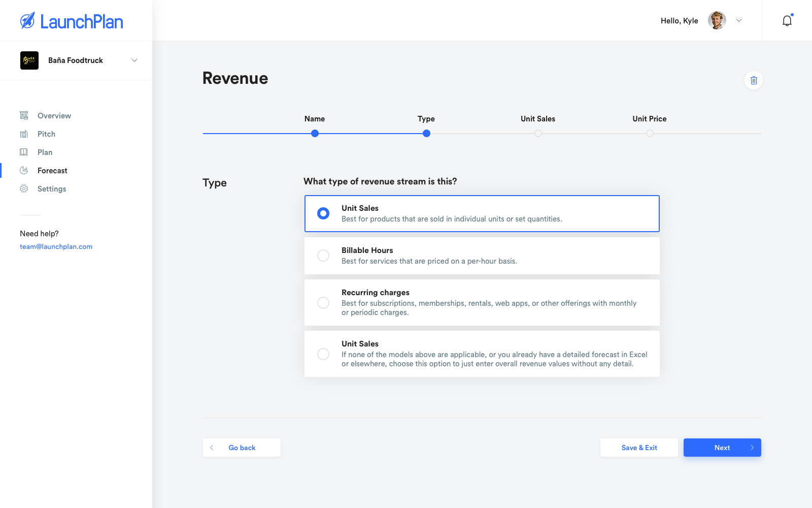Click the Forecast chart icon
The height and width of the screenshot is (508, 812).
(x=24, y=171)
